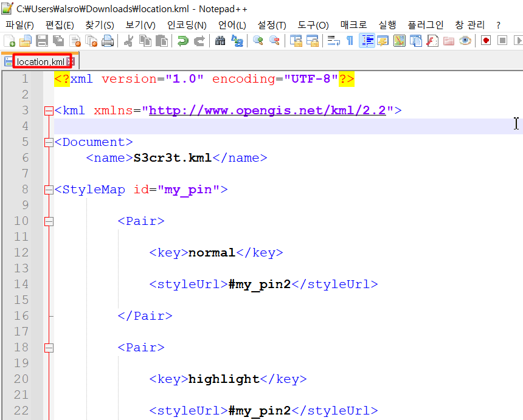523x420 pixels.
Task: Open Document List panel icon
Action: pyautogui.click(x=416, y=41)
